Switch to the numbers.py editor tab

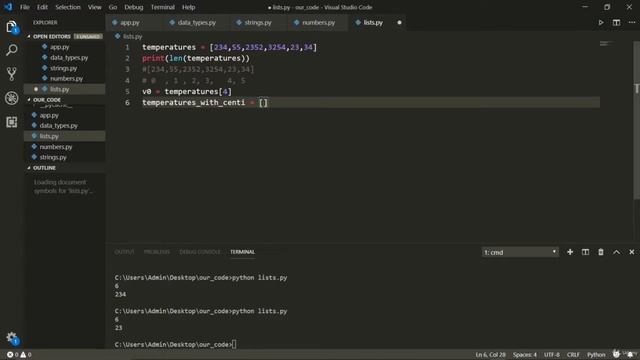(x=318, y=22)
